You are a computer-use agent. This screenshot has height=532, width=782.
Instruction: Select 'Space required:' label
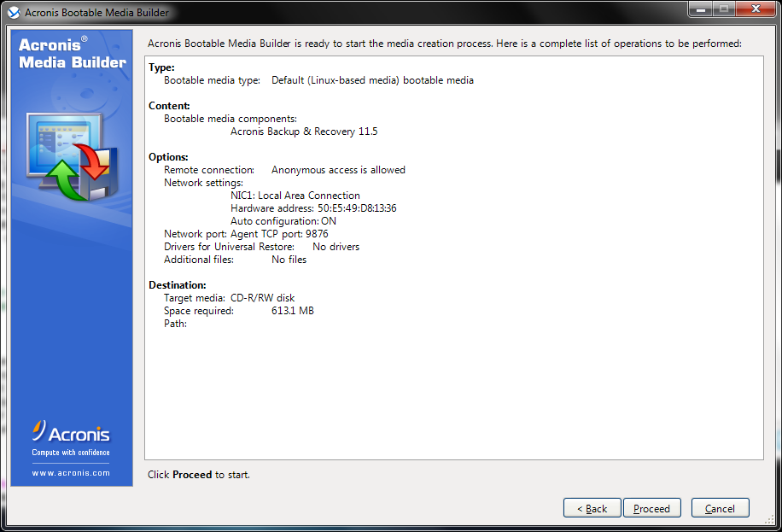tap(199, 311)
